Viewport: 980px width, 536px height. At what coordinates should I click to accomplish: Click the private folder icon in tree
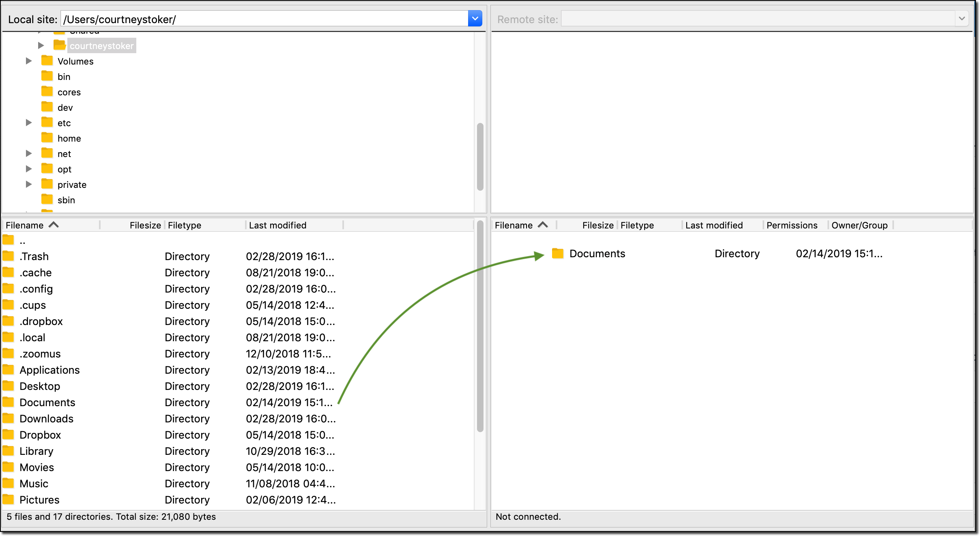pyautogui.click(x=47, y=184)
